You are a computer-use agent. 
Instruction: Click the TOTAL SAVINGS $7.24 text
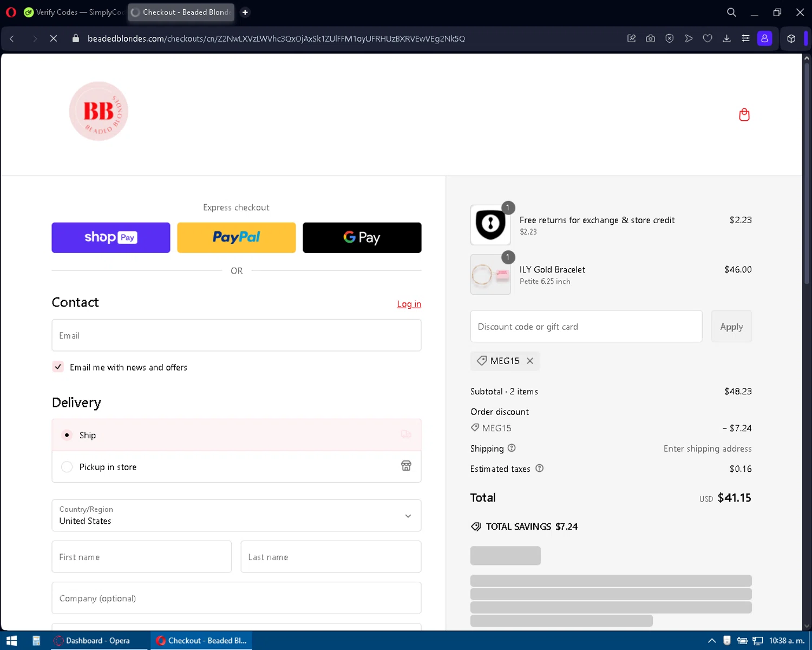click(532, 526)
